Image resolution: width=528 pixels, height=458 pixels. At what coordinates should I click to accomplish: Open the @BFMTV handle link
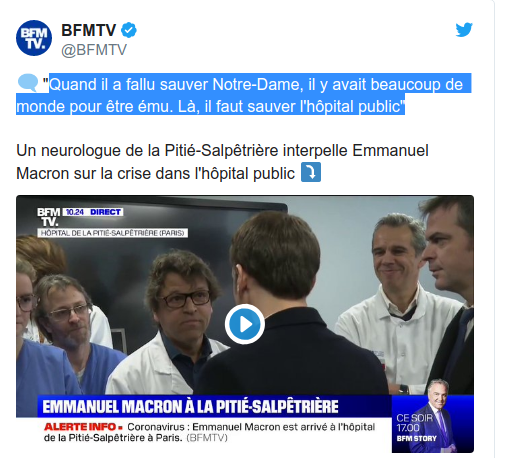coord(94,50)
